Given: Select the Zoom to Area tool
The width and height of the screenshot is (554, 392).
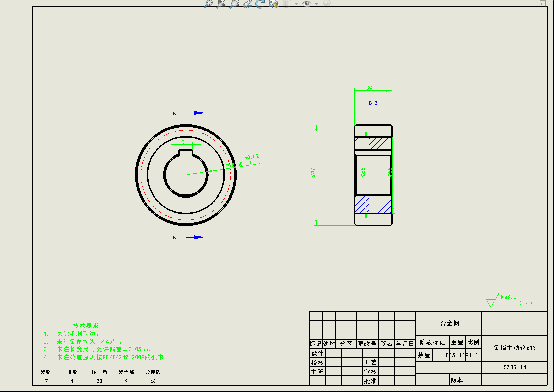Looking at the screenshot, I should pos(221,4).
